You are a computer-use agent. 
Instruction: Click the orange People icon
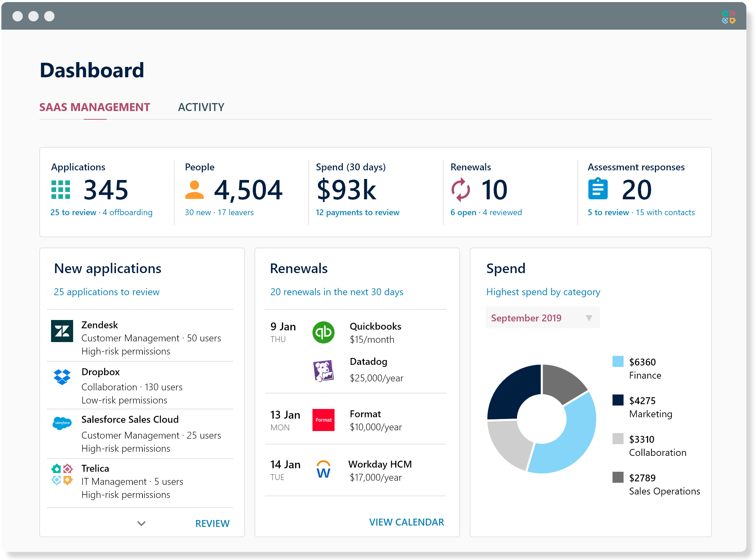[x=194, y=190]
